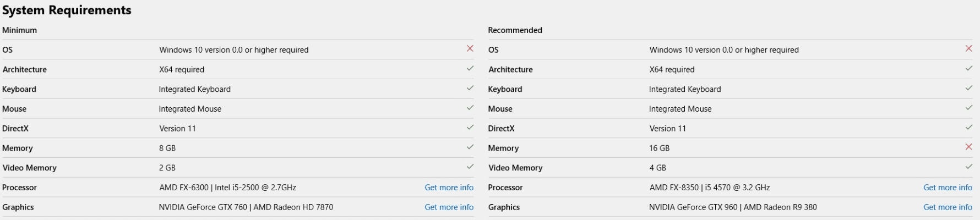Click the checkmark beside Recommended Architecture
980x220 pixels.
(x=968, y=69)
